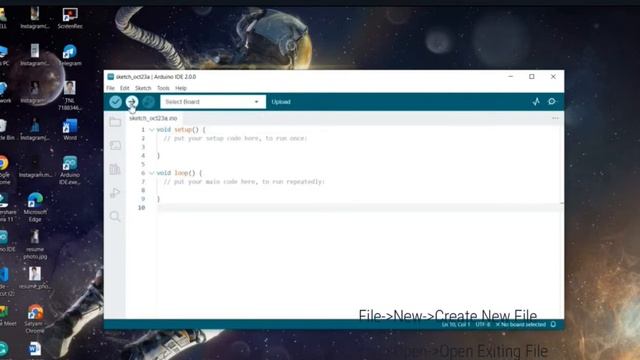The height and width of the screenshot is (360, 640).
Task: Open the Search sidebar icon
Action: [115, 216]
